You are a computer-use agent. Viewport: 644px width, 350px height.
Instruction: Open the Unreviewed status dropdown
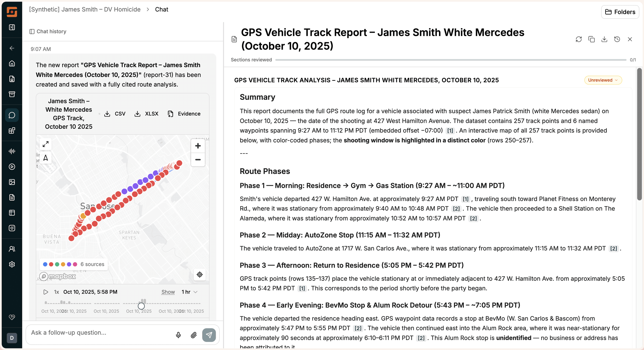point(603,80)
